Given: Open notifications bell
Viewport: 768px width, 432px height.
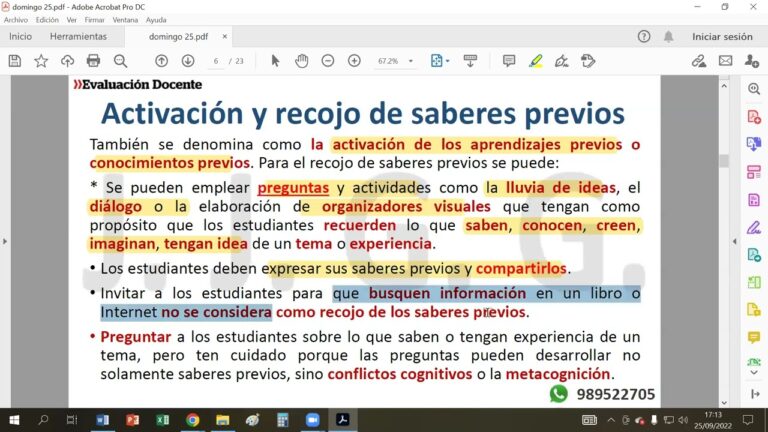Looking at the screenshot, I should tap(668, 36).
